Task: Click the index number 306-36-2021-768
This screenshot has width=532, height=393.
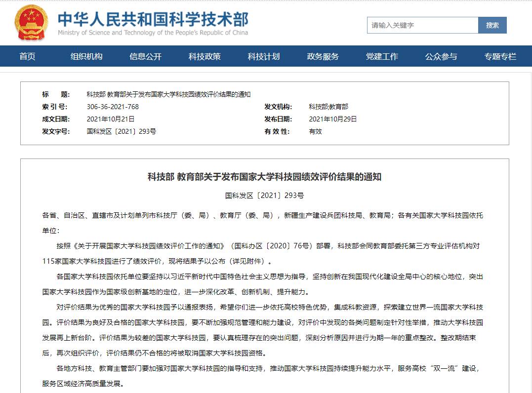Action: click(x=113, y=107)
